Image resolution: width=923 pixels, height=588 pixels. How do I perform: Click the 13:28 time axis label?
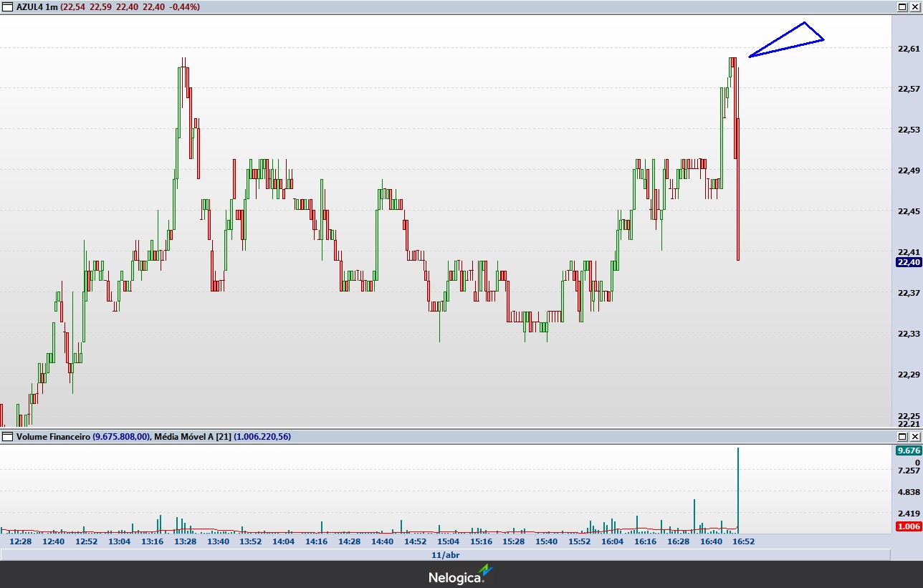pyautogui.click(x=185, y=541)
